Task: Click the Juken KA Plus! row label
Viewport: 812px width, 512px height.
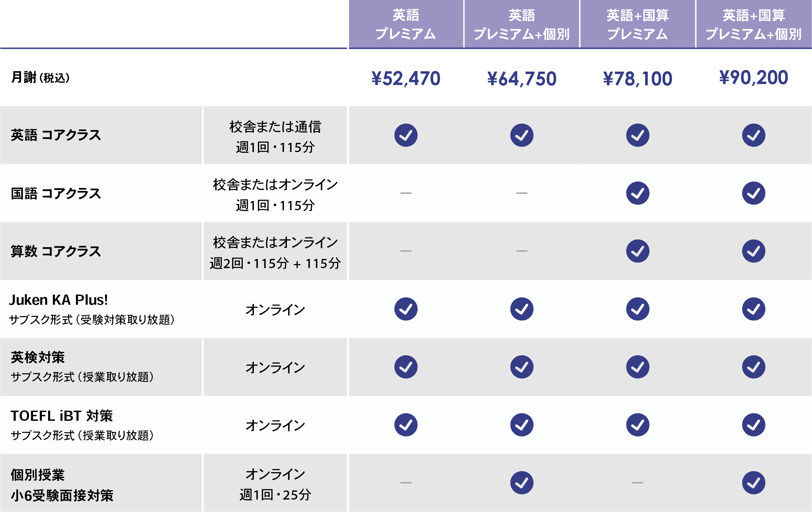Action: point(58,300)
